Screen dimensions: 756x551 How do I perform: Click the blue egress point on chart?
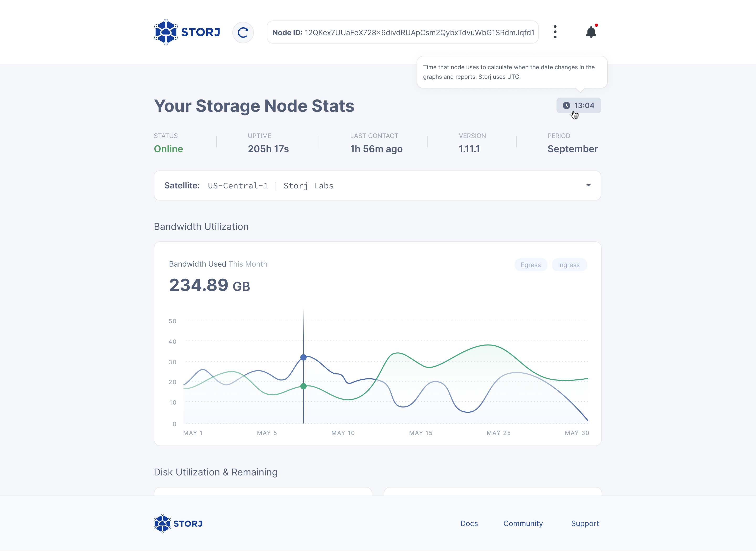tap(303, 357)
